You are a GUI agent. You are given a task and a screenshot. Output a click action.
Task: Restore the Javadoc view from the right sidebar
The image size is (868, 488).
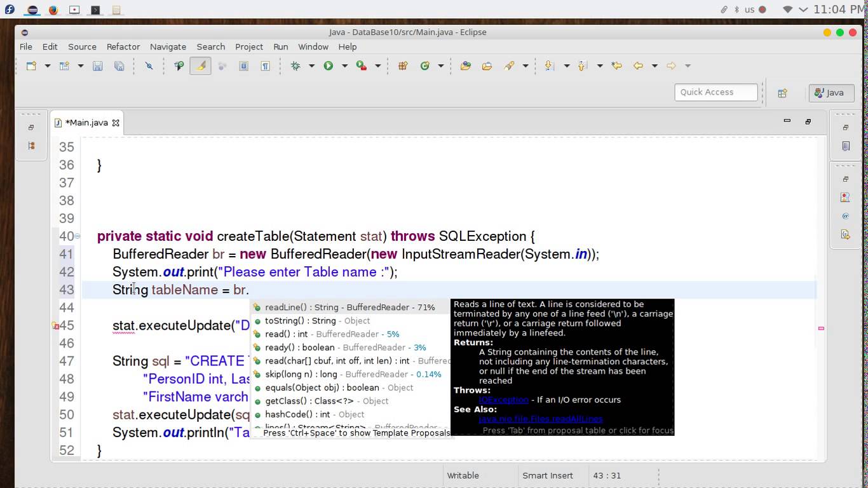pos(845,215)
